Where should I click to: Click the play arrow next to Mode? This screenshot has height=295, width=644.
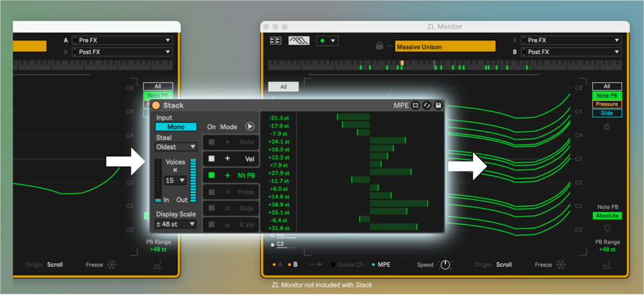(x=250, y=127)
